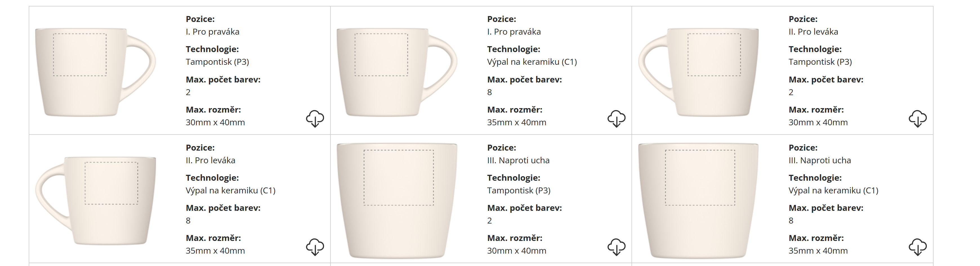The height and width of the screenshot is (266, 980).
Task: Click '35mm x 40mm' in Pro praváka card
Action: [516, 122]
